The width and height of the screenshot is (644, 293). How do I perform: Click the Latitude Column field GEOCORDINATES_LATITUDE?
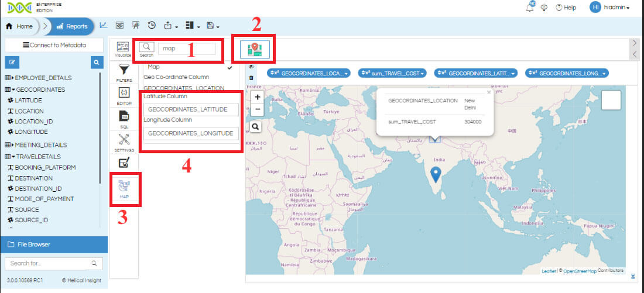[191, 109]
